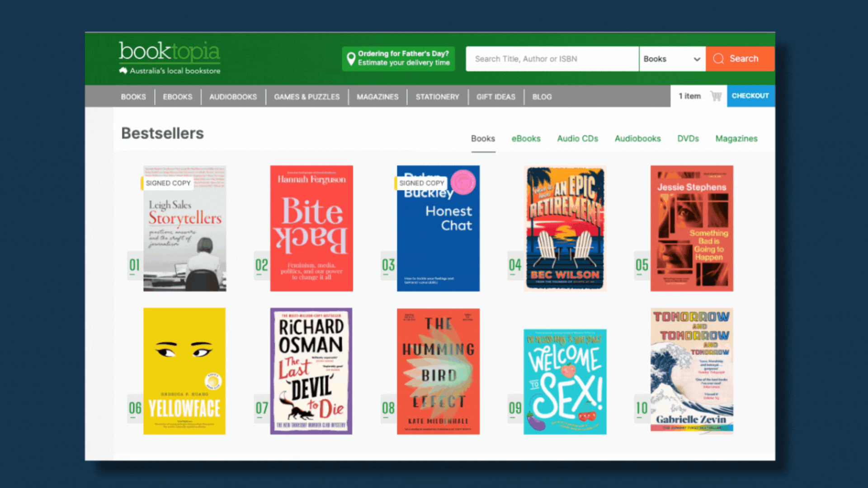Click rank number 02 beside Bite Back
The image size is (868, 488).
pos(261,265)
